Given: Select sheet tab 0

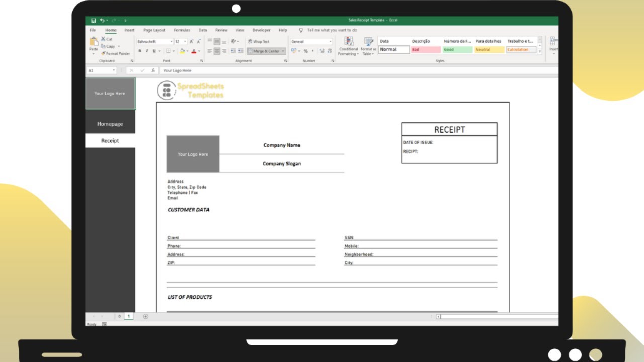Looking at the screenshot, I should [119, 316].
